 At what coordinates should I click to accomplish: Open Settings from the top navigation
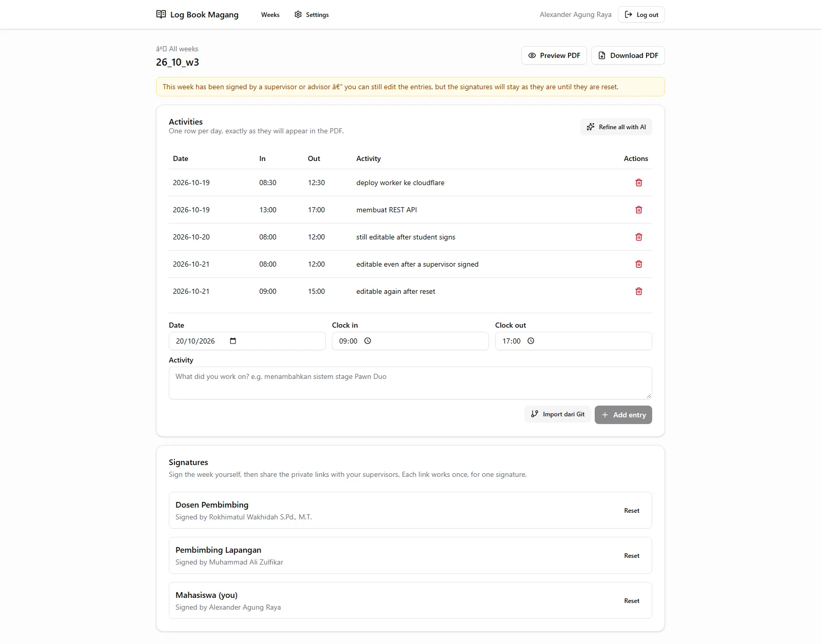tap(311, 14)
